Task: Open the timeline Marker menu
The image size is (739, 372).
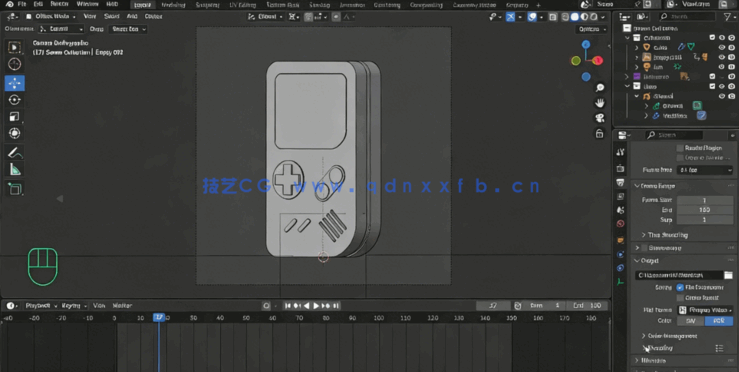Action: pyautogui.click(x=122, y=306)
